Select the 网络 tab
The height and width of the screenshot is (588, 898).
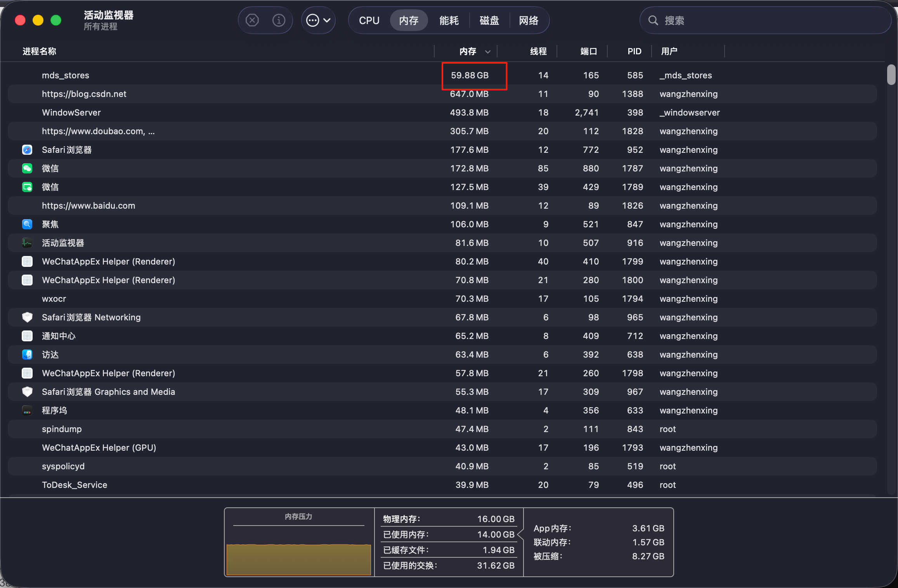coord(529,21)
